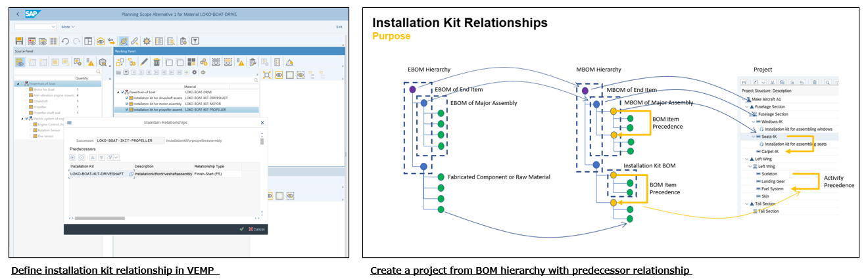Click the settings gear in main toolbar

(146, 41)
